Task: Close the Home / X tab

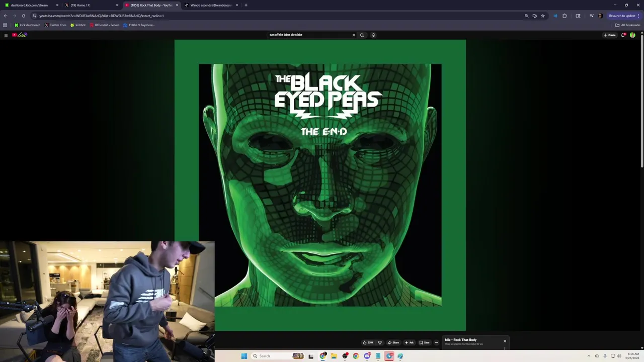Action: [117, 5]
